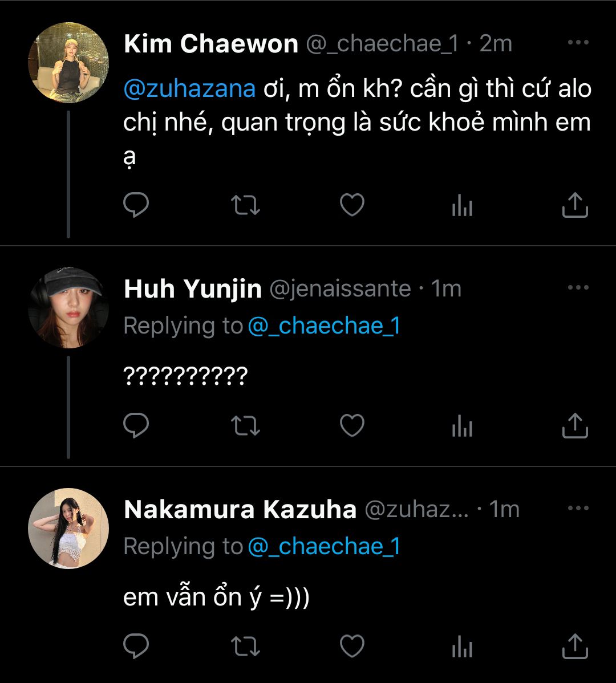Like Huh Yunjin's tweet

(352, 425)
